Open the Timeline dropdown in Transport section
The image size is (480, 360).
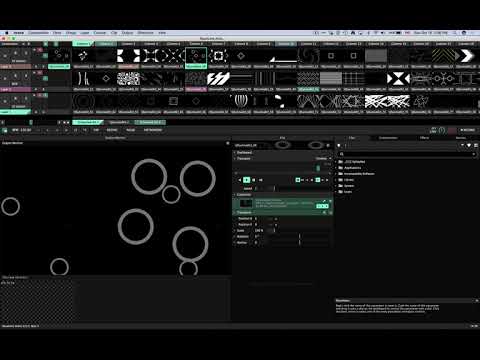[x=323, y=159]
